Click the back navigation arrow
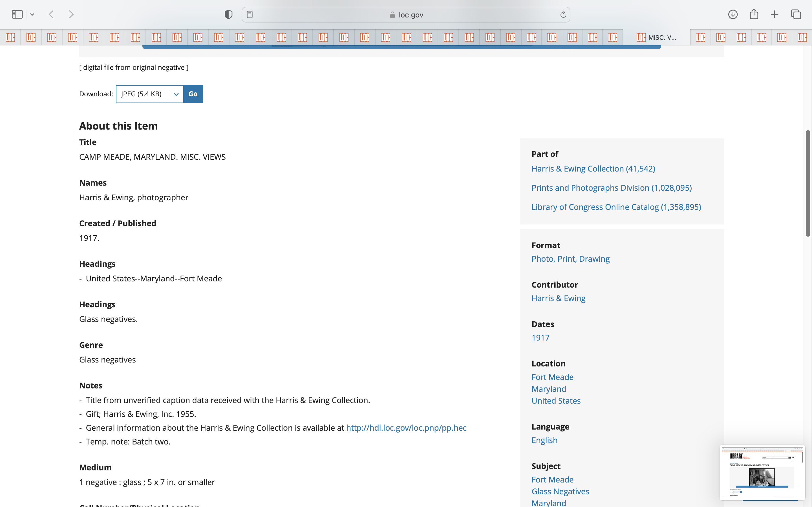 (x=51, y=14)
